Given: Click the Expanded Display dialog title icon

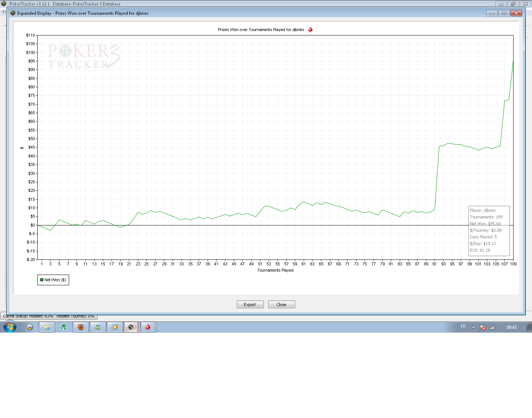Looking at the screenshot, I should click(x=13, y=13).
